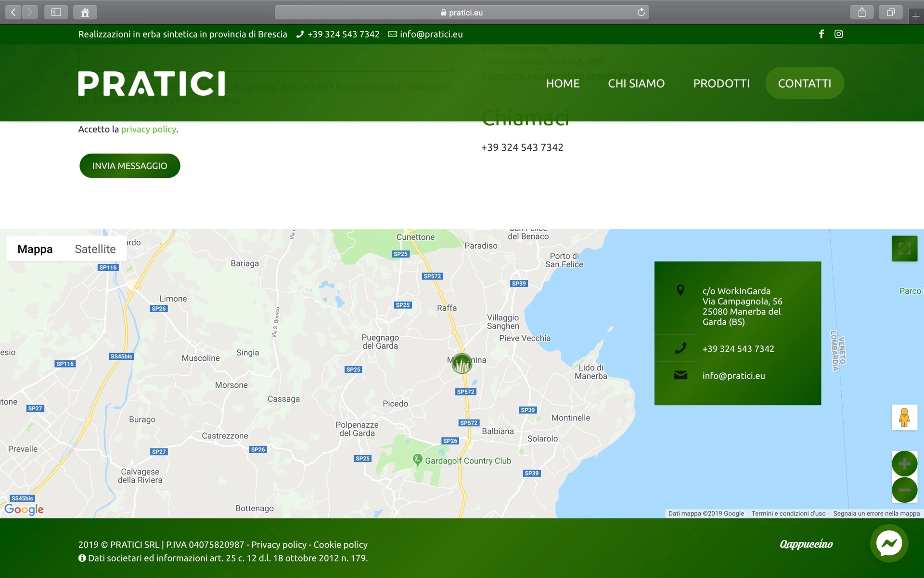Open the CHI SIAMO menu item
Image resolution: width=924 pixels, height=578 pixels.
point(636,83)
